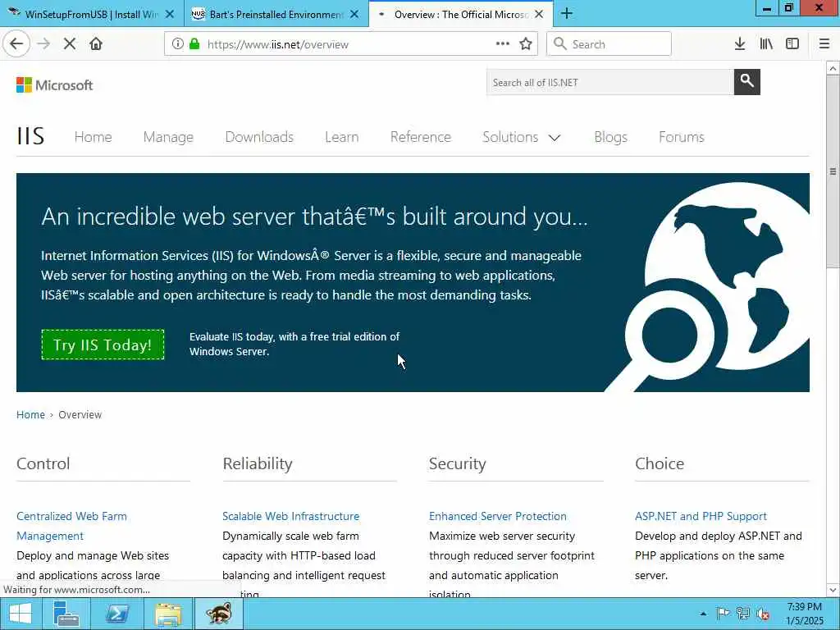Image resolution: width=840 pixels, height=630 pixels.
Task: Click the forward navigation arrow
Action: (43, 44)
